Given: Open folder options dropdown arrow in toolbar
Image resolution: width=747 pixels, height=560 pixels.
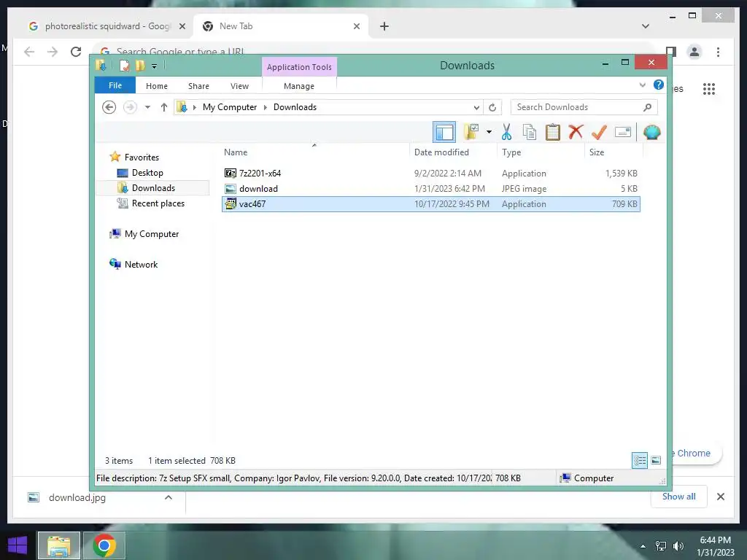Looking at the screenshot, I should pyautogui.click(x=489, y=132).
